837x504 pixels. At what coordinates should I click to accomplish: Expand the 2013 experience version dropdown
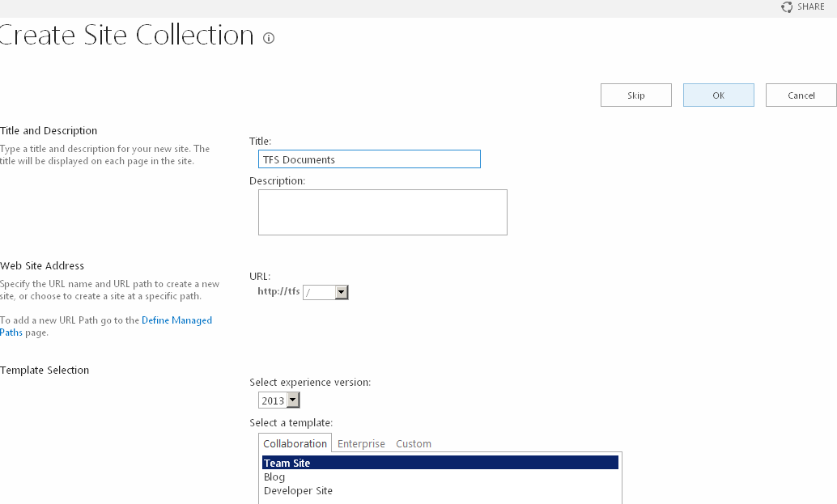[292, 400]
